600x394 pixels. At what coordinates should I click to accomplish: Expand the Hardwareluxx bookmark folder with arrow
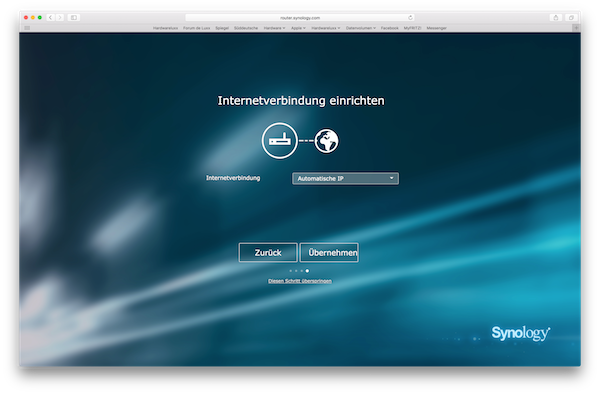tap(326, 28)
